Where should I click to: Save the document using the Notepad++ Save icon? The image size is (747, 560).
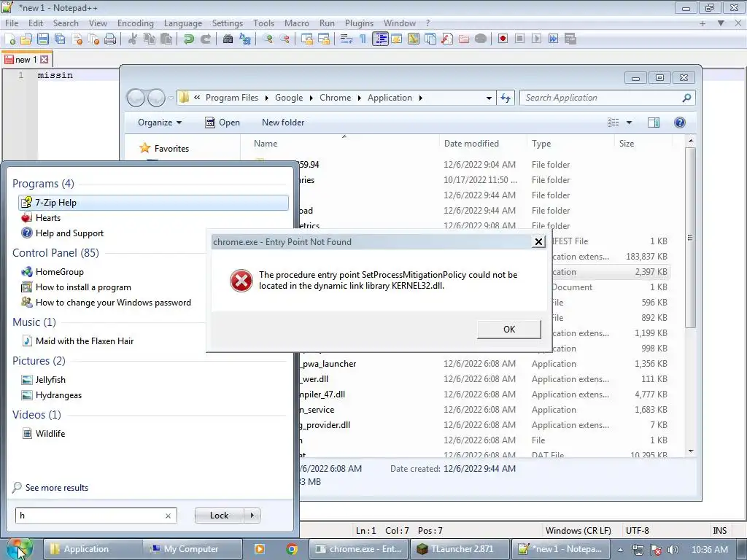tap(43, 39)
